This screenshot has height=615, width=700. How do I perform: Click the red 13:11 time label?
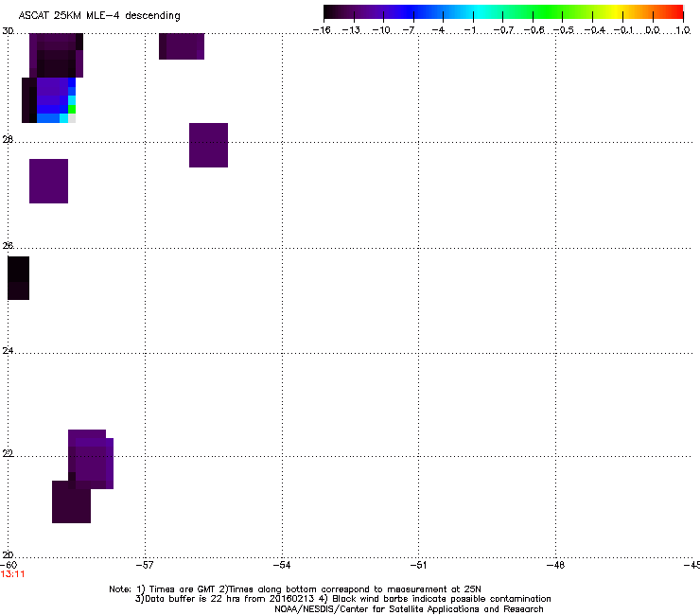12,574
